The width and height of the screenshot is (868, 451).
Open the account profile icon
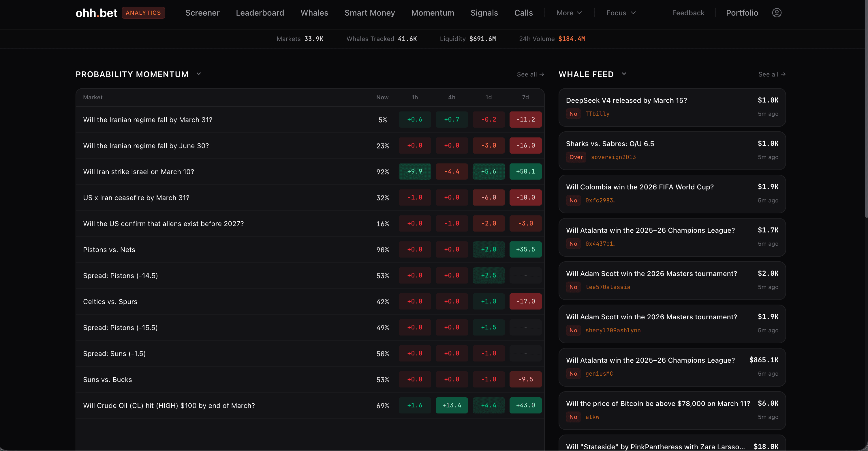pyautogui.click(x=777, y=12)
